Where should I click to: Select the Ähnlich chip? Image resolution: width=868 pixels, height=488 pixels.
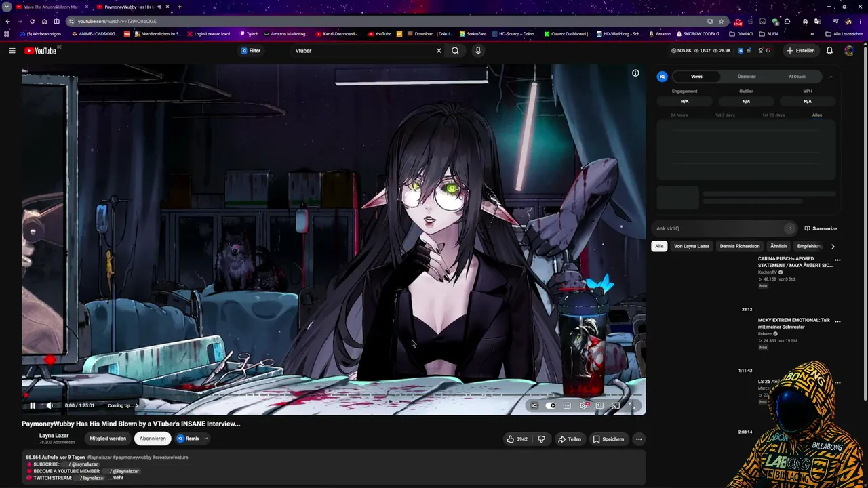(778, 246)
